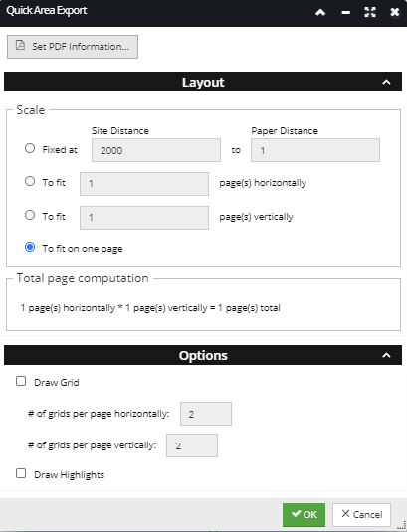Image resolution: width=407 pixels, height=532 pixels.
Task: Maximize dialog using fullscreen arrows icon
Action: click(370, 12)
